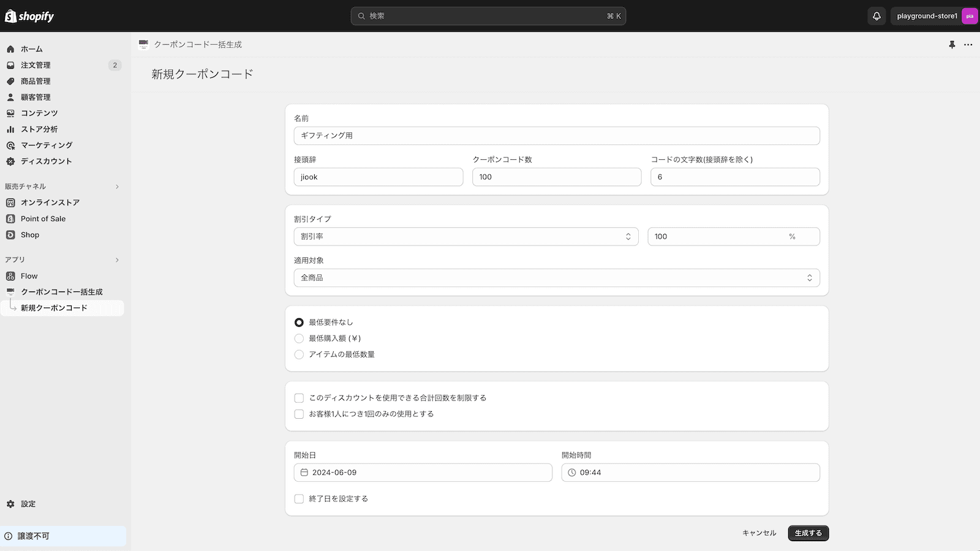980x551 pixels.
Task: Select the アイテムの最低数量 radio option
Action: [x=299, y=354]
